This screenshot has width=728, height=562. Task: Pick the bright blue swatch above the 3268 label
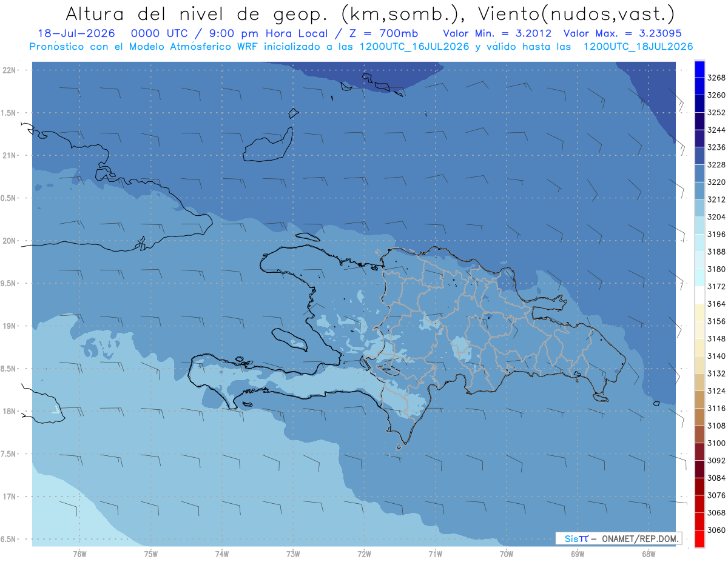pyautogui.click(x=699, y=69)
